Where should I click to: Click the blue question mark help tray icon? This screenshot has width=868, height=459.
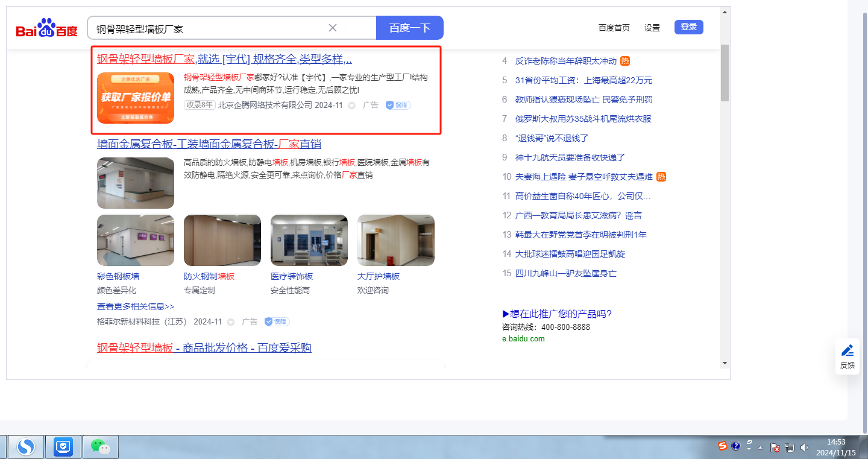736,446
